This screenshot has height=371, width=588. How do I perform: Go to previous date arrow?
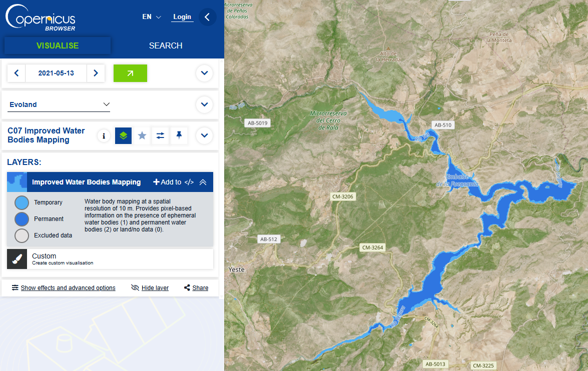[17, 73]
